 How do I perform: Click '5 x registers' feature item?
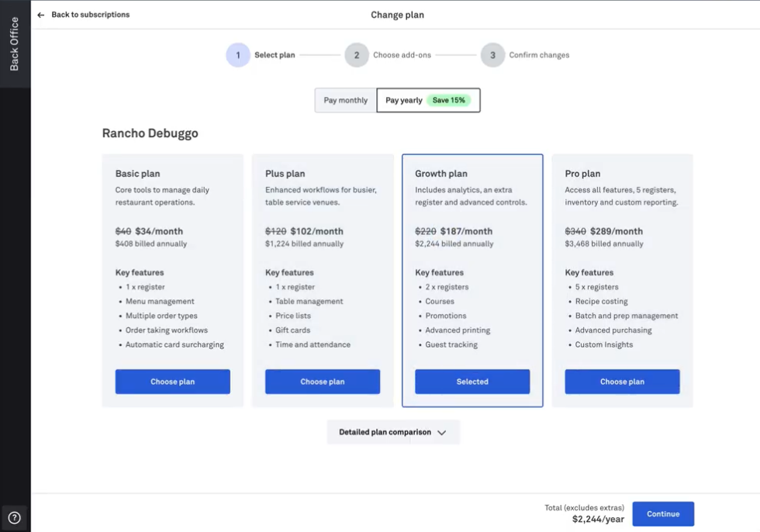596,287
